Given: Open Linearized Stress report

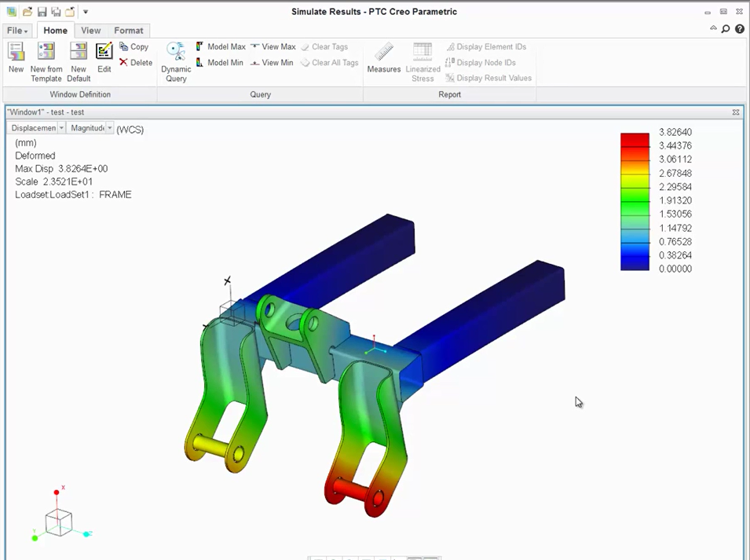Looking at the screenshot, I should (423, 62).
